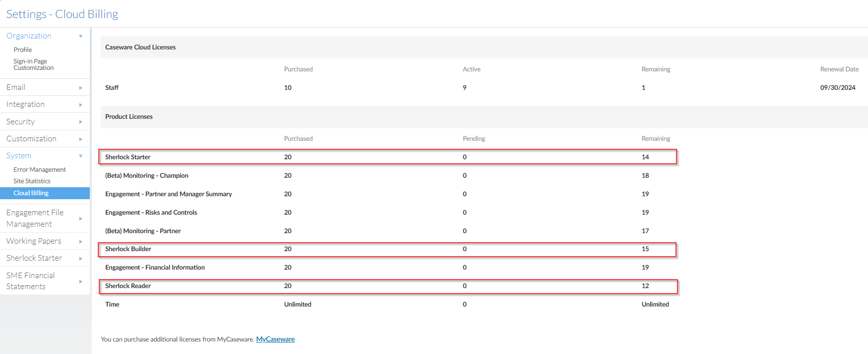Expand Engagement File Management arrow
The width and height of the screenshot is (868, 354).
80,219
